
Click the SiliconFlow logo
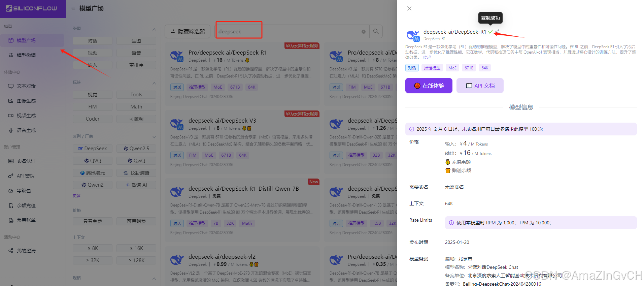click(32, 8)
